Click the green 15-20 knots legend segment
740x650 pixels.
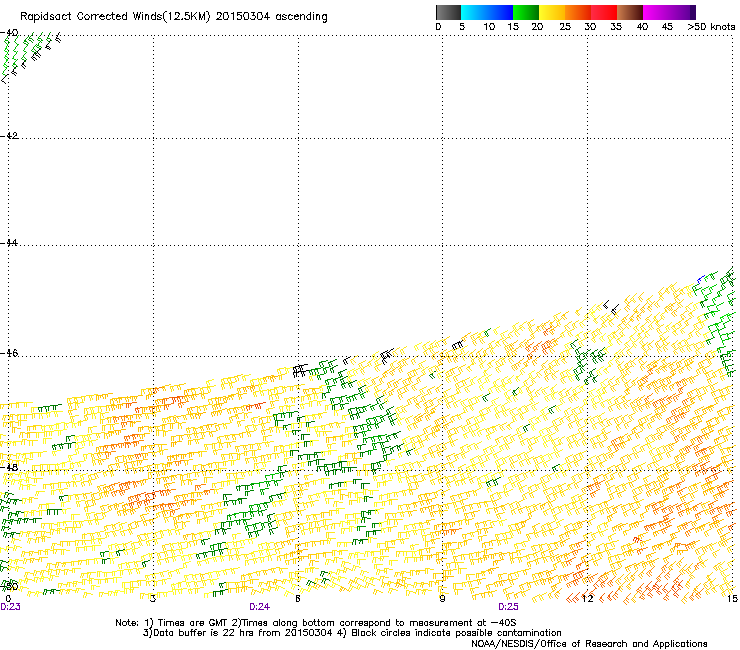526,12
